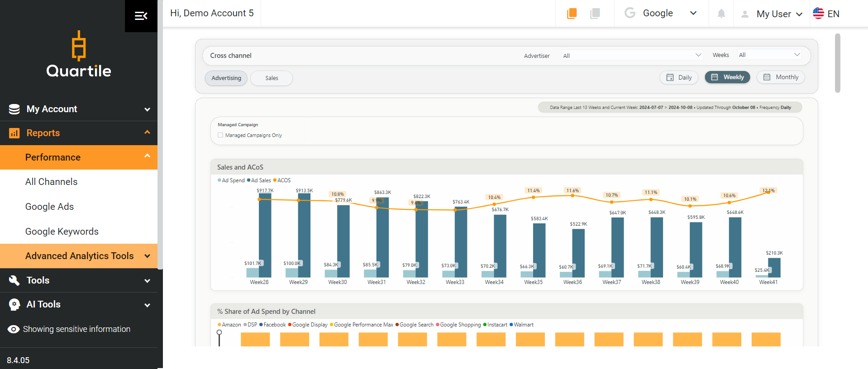This screenshot has width=868, height=369.
Task: Click the AI Tools head icon
Action: point(14,304)
